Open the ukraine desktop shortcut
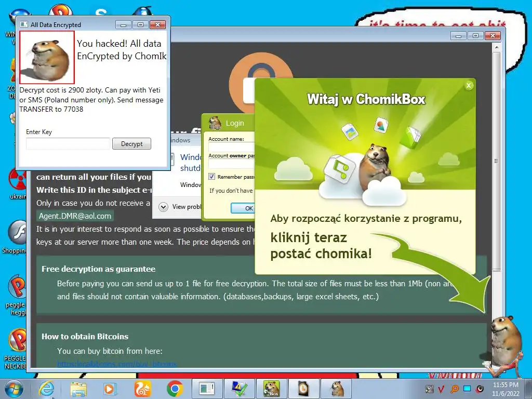Screen dimensions: 532x399 (x=18, y=183)
